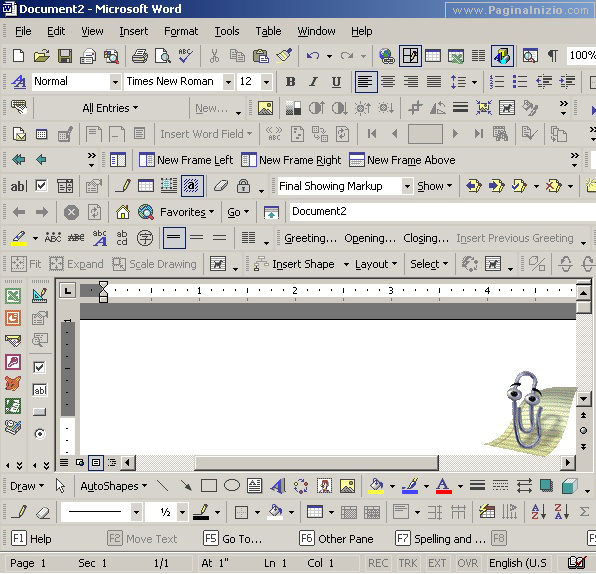Viewport: 596px width, 574px height.
Task: Click the Insert Shape button
Action: tap(295, 264)
